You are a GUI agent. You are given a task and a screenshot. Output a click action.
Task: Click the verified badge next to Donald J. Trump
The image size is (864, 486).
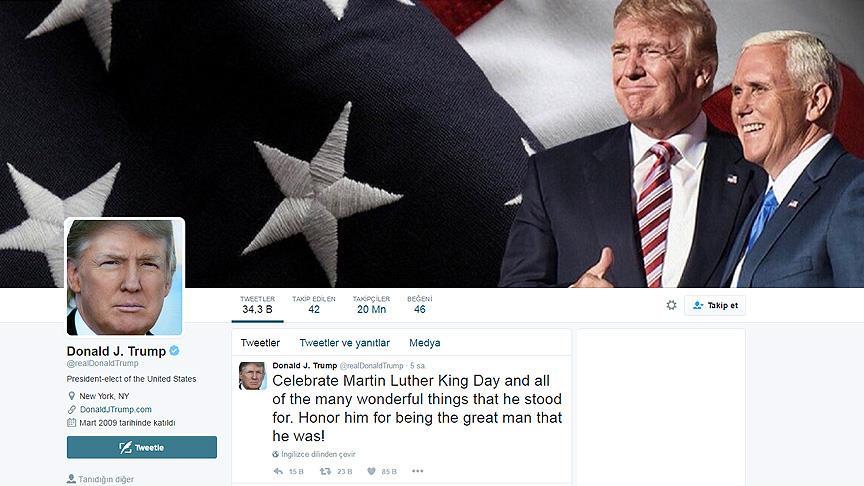(174, 350)
